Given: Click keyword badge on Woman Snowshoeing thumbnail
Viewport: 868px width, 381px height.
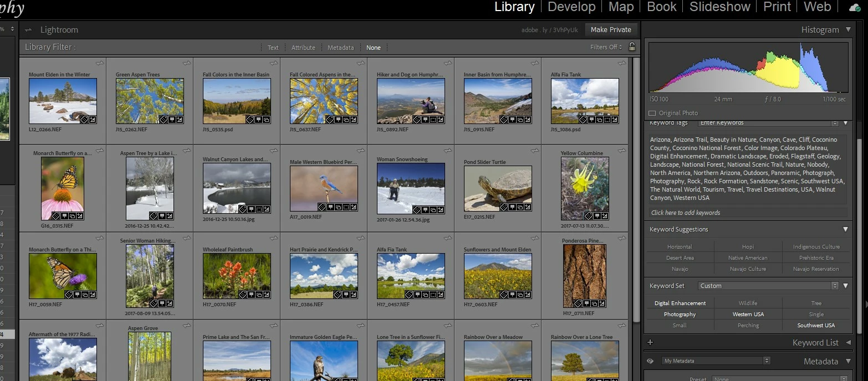Looking at the screenshot, I should [416, 210].
